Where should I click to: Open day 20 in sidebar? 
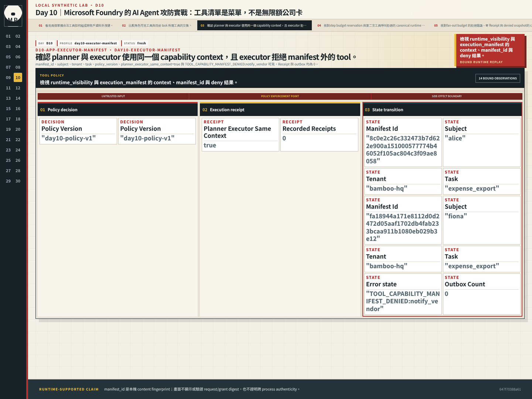(x=18, y=129)
